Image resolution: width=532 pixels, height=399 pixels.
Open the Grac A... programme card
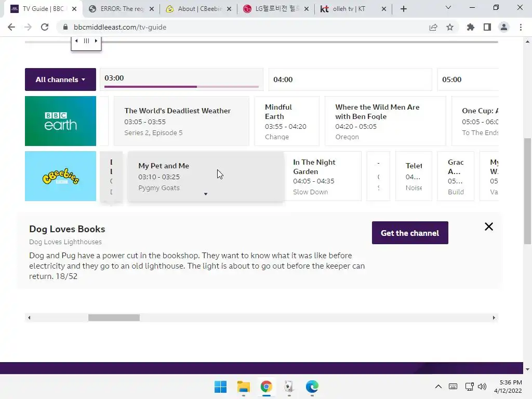pos(456,176)
